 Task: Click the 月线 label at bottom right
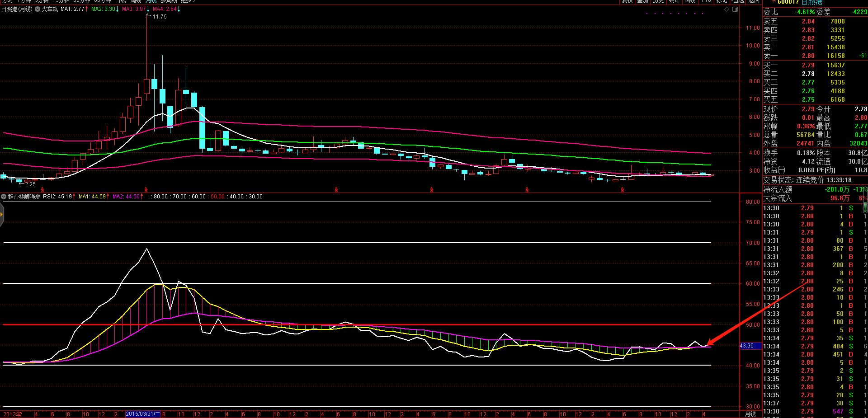point(750,414)
